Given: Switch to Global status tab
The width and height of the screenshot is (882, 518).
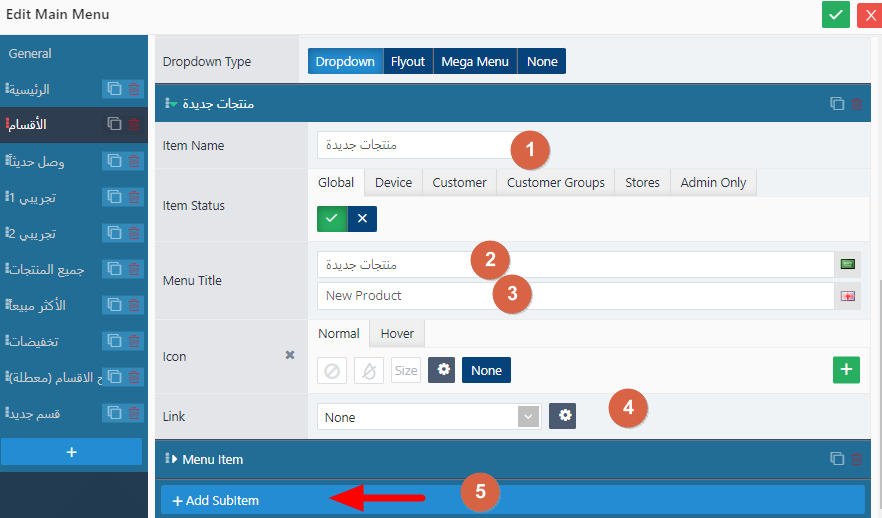Looking at the screenshot, I should [x=336, y=183].
